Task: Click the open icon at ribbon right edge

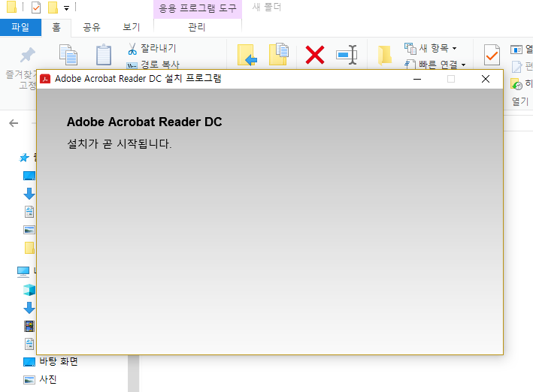Action: coord(516,50)
